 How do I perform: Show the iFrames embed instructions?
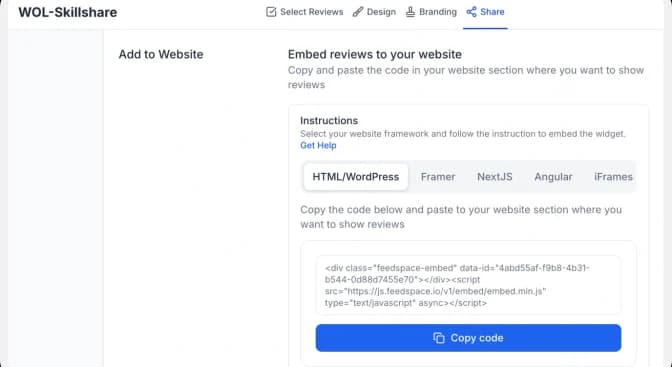coord(613,177)
